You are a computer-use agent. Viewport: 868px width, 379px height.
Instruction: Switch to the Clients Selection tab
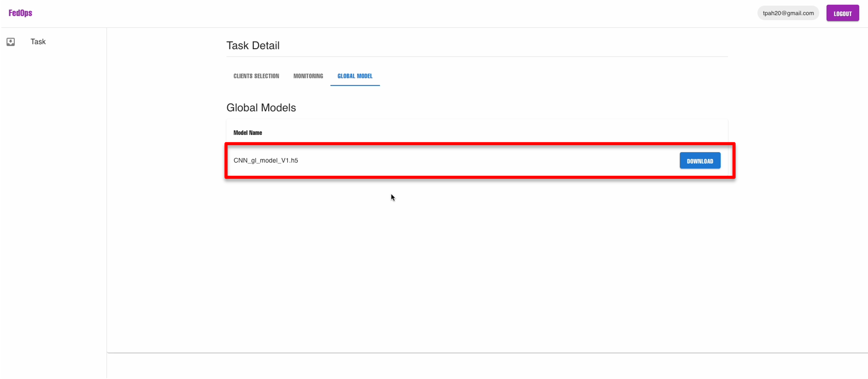click(256, 76)
